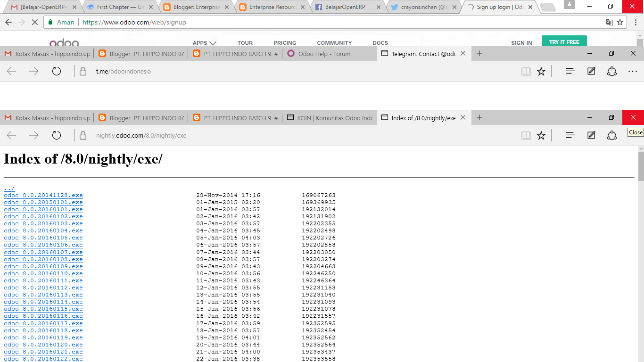Close the Index of /8.0/nightly/exe tab
Screen dimensions: 644x362
point(463,117)
